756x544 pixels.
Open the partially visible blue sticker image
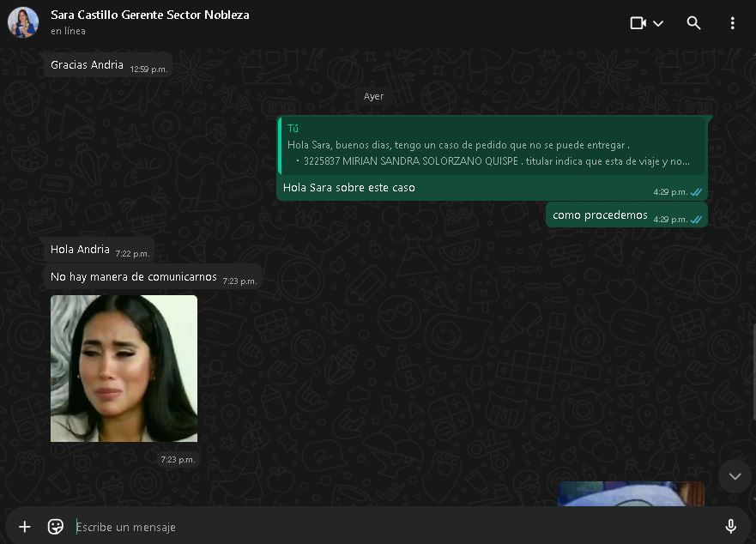(x=631, y=493)
